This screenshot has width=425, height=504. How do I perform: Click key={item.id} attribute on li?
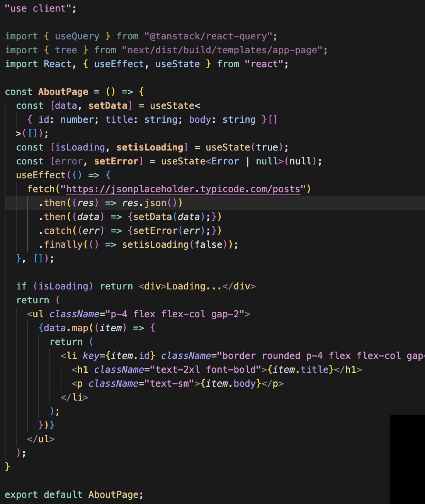click(119, 355)
